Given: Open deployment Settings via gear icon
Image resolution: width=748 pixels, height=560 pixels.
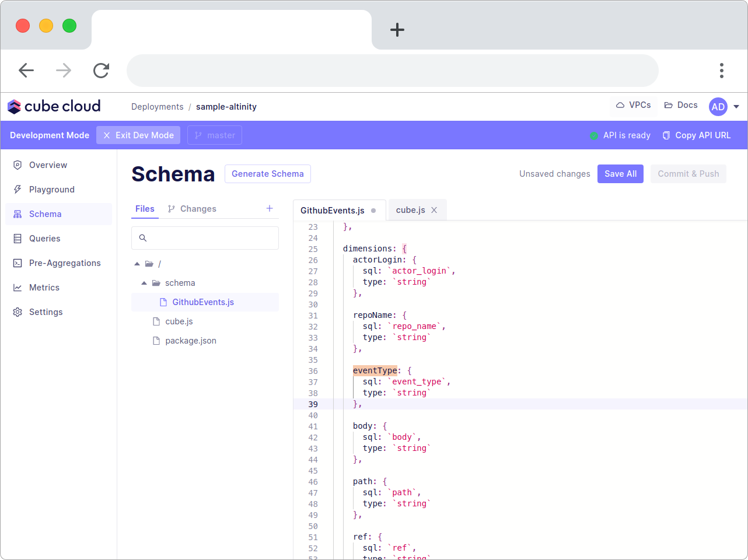Looking at the screenshot, I should 18,311.
